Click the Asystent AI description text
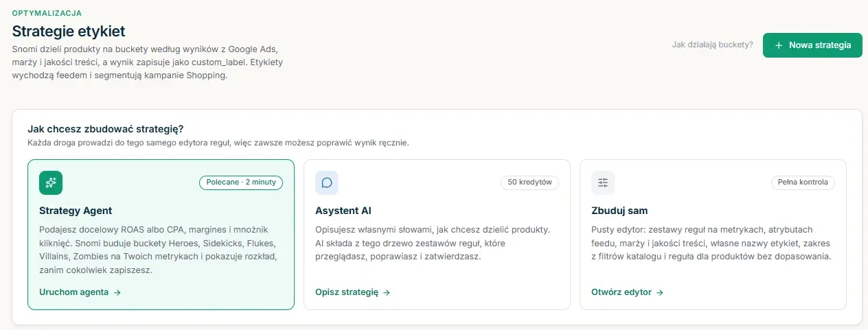The width and height of the screenshot is (868, 330). [x=433, y=243]
